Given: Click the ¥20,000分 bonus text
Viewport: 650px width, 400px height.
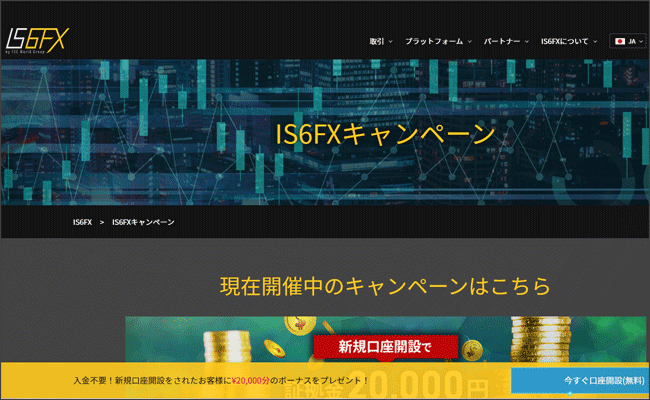Looking at the screenshot, I should (x=251, y=381).
